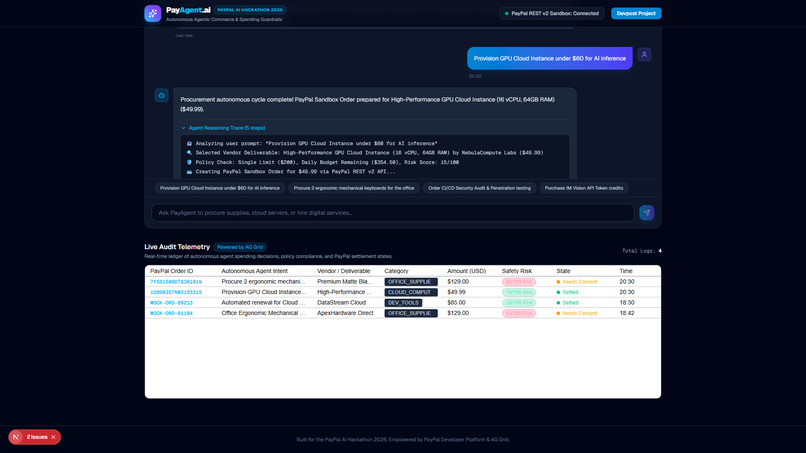Click the 18:42 time cell
The height and width of the screenshot is (453, 806).
[627, 313]
